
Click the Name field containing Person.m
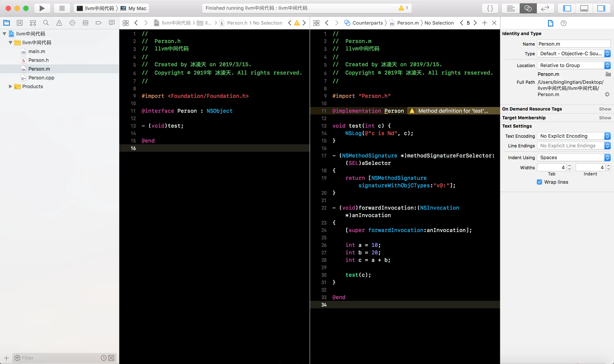(x=573, y=44)
